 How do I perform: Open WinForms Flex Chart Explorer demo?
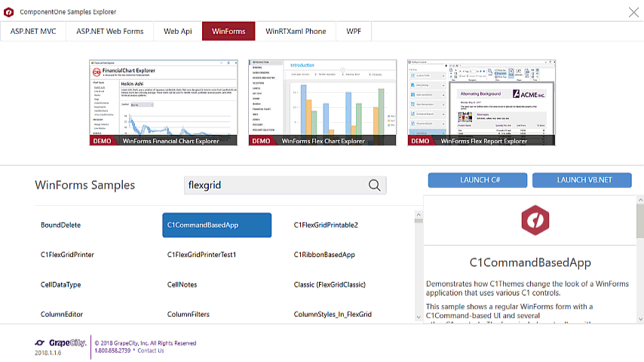pos(323,103)
